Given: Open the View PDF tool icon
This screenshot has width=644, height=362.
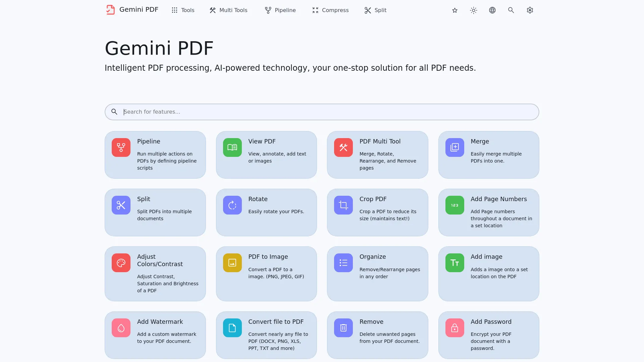Looking at the screenshot, I should [x=232, y=147].
